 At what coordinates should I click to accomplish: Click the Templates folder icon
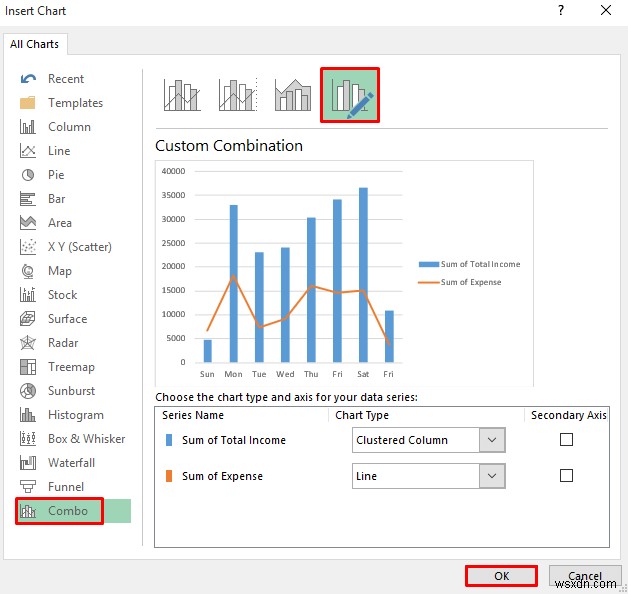pos(28,103)
